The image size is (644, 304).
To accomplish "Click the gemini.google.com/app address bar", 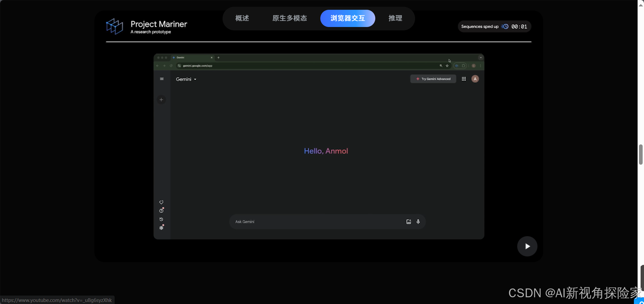I will click(314, 66).
